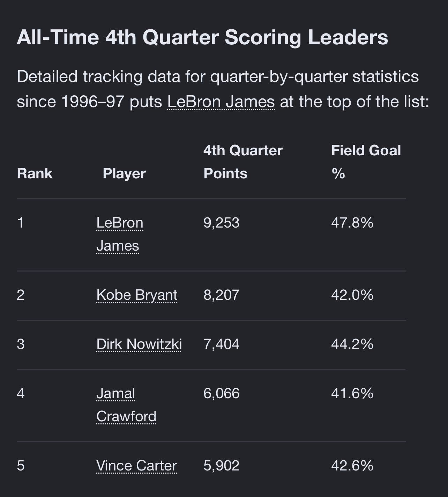Viewport: 448px width, 497px height.
Task: Click LeBron's 9,253 points value
Action: tap(222, 223)
